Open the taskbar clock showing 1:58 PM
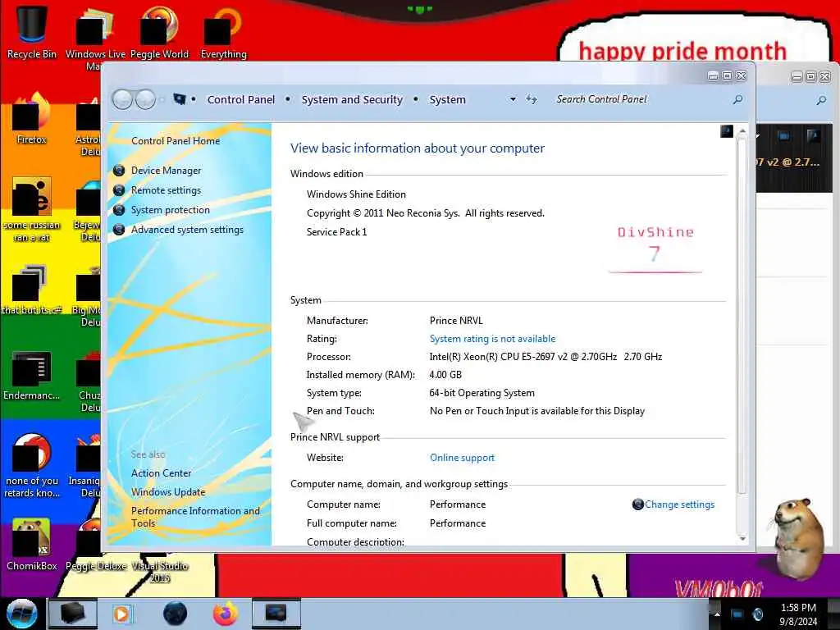 [798, 614]
